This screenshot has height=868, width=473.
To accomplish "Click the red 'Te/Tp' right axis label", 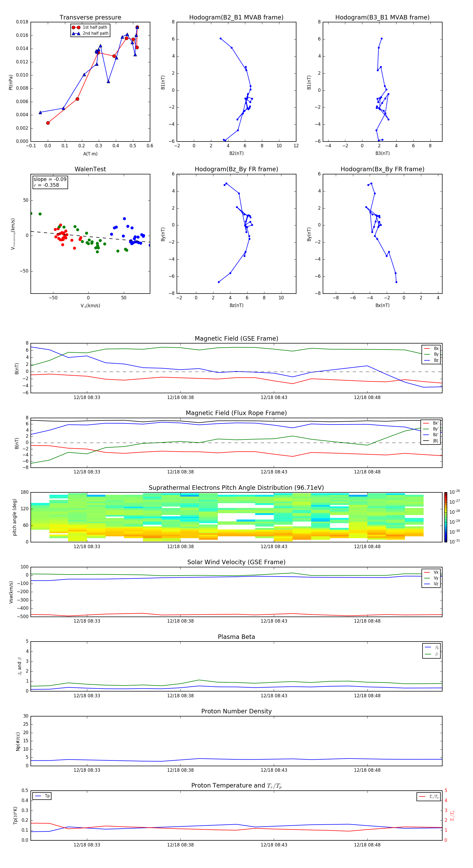I will pos(453,815).
